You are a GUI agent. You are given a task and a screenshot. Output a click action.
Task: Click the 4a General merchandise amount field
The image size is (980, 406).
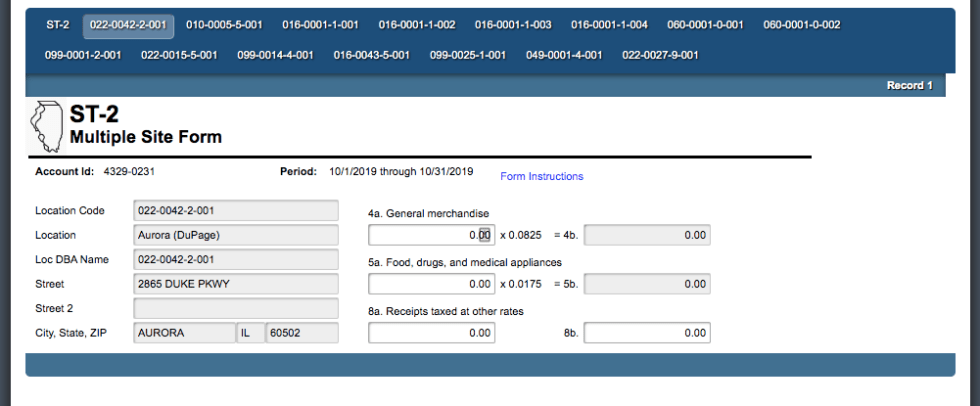click(431, 235)
